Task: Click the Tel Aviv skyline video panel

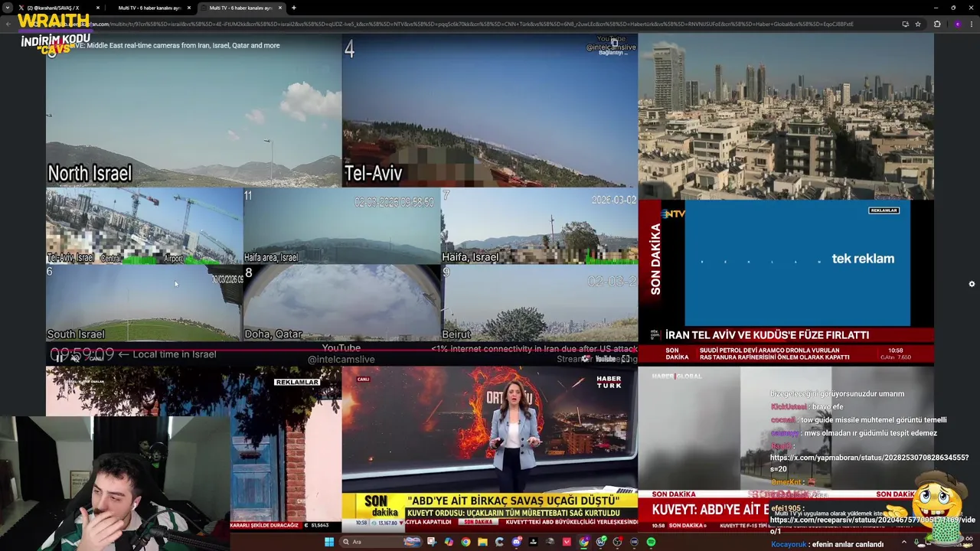Action: tap(786, 116)
